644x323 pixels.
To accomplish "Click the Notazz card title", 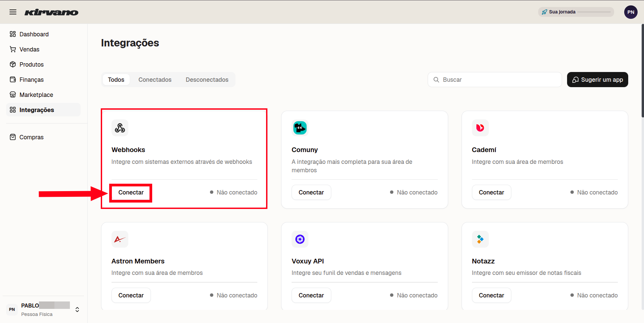I will coord(483,261).
